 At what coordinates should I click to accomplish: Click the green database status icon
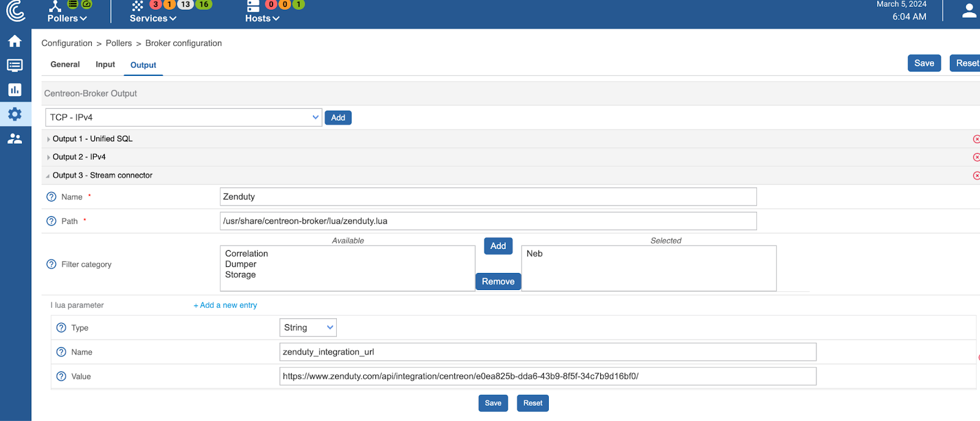coord(72,4)
